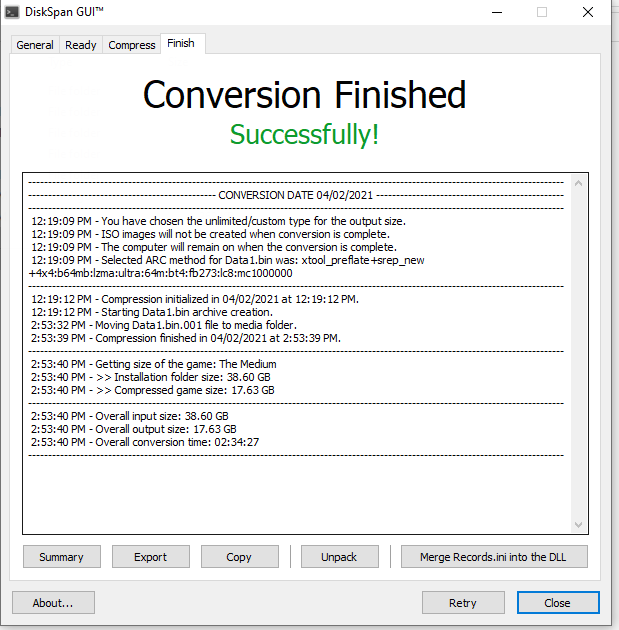Click the 'Selected ARC method for Data1.bin' line
Viewport: 619px width, 630px height.
tap(227, 266)
